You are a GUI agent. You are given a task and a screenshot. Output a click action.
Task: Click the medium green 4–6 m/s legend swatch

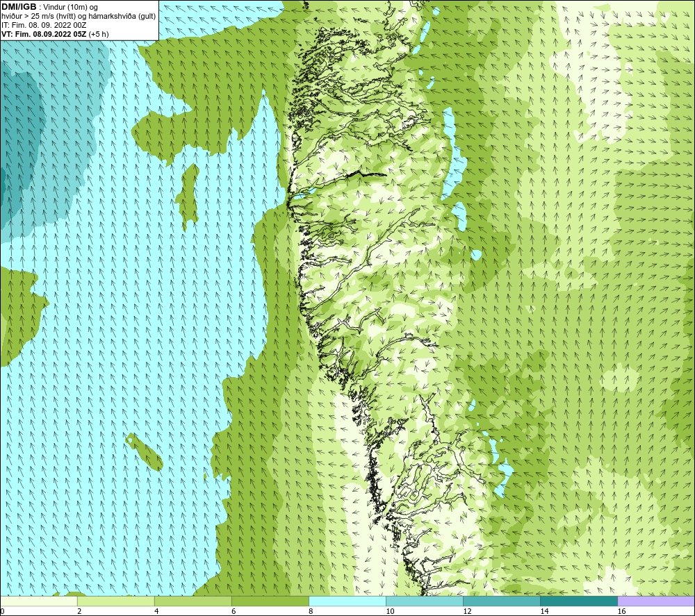point(193,601)
